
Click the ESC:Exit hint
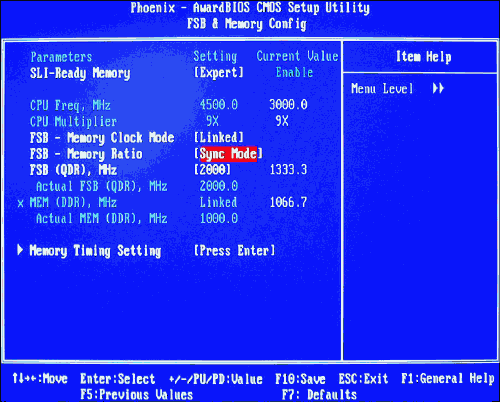click(x=363, y=379)
